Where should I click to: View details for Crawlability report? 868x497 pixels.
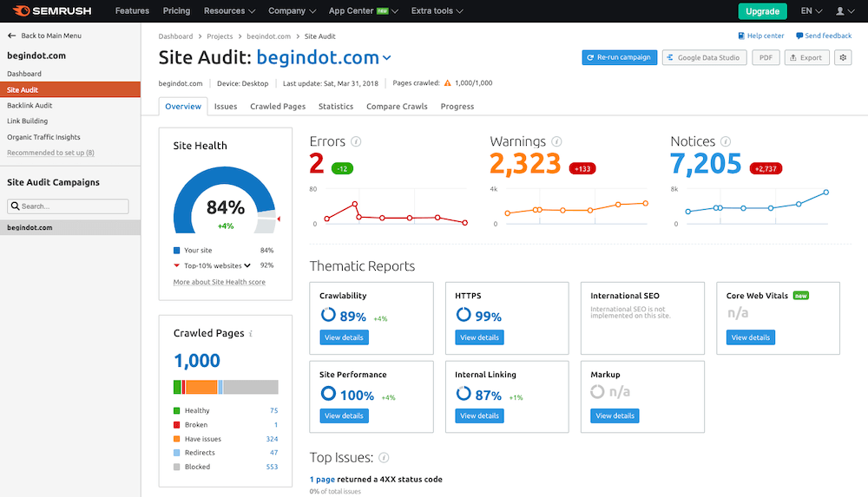pos(344,337)
